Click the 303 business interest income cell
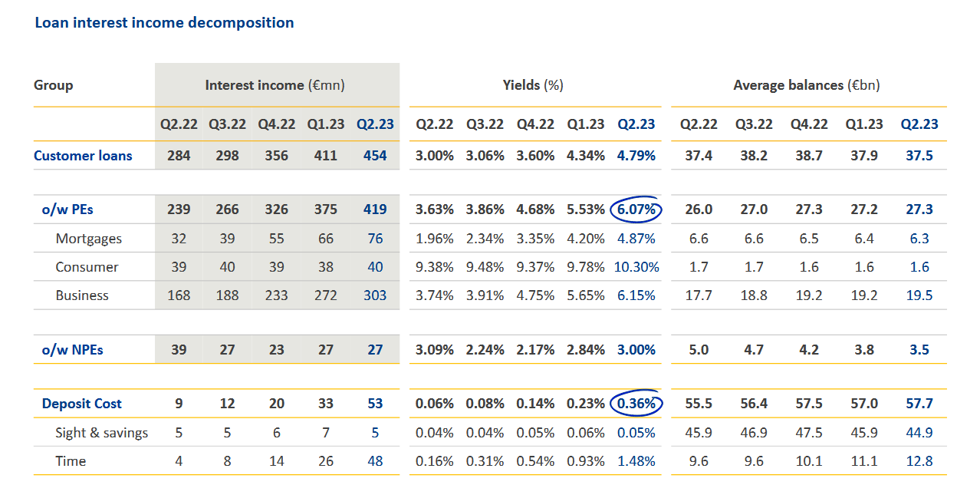This screenshot has width=980, height=485. tap(375, 295)
